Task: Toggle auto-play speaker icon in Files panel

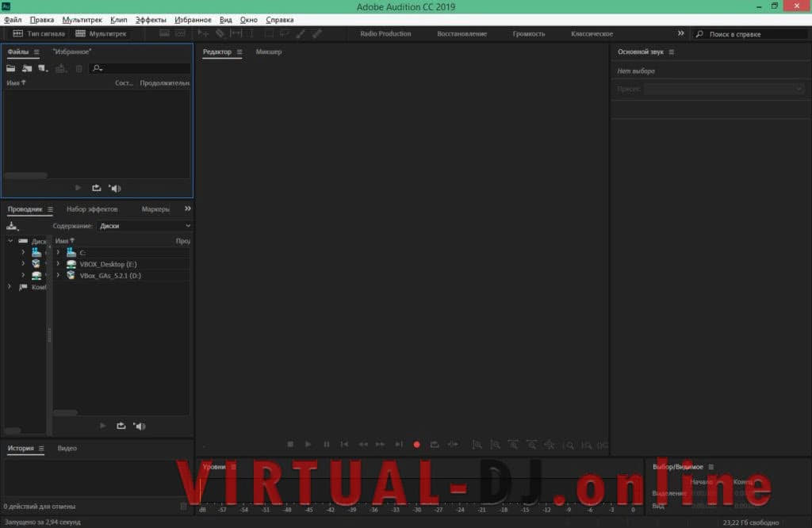Action: pos(115,188)
